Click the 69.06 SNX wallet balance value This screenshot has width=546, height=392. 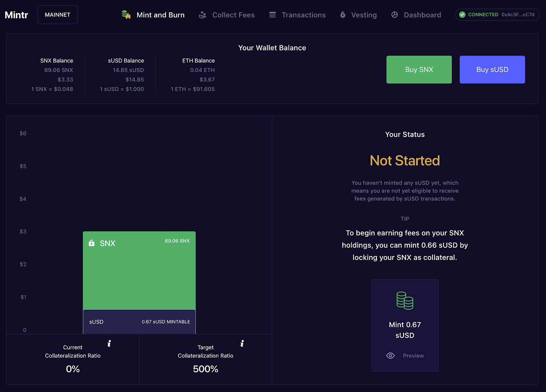[x=59, y=70]
